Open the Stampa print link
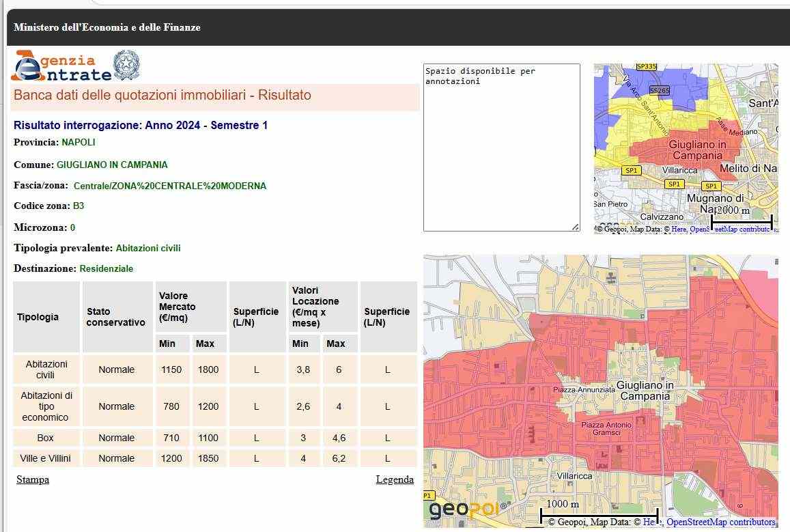 33,479
